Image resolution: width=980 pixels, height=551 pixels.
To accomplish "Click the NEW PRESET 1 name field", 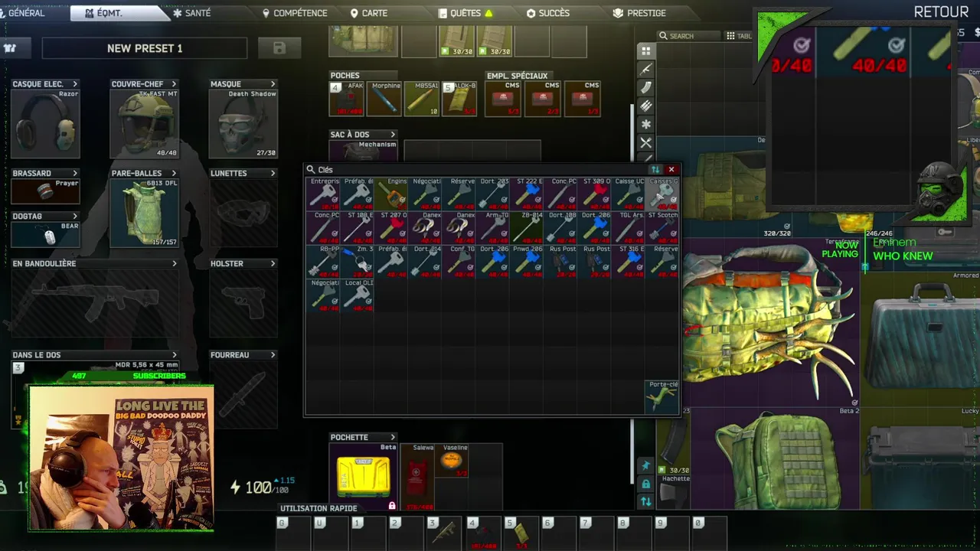I will tap(145, 48).
